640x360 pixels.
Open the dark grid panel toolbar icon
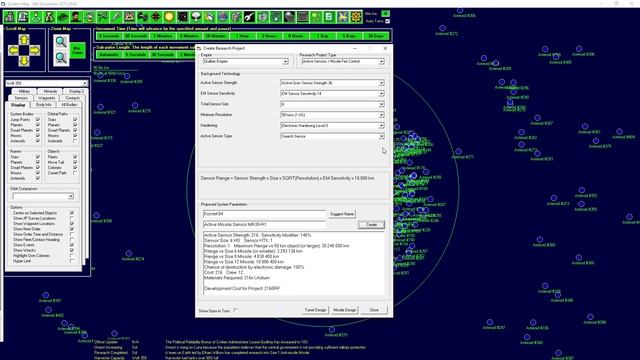pyautogui.click(x=303, y=17)
